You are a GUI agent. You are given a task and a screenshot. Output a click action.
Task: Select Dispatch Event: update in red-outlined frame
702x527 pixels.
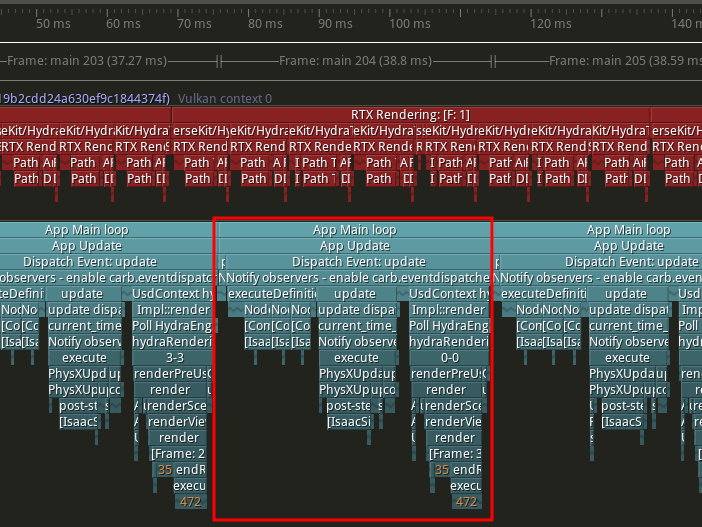coord(354,262)
